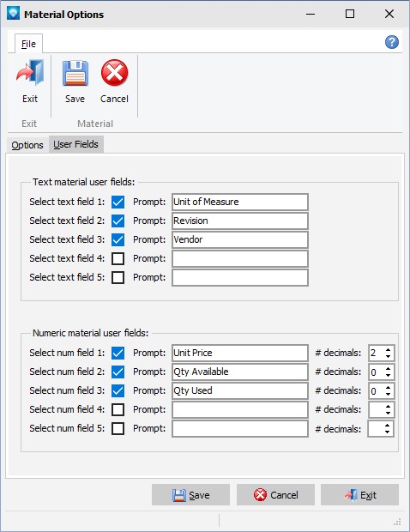
Task: Increase decimals for num field 1
Action: [388, 349]
